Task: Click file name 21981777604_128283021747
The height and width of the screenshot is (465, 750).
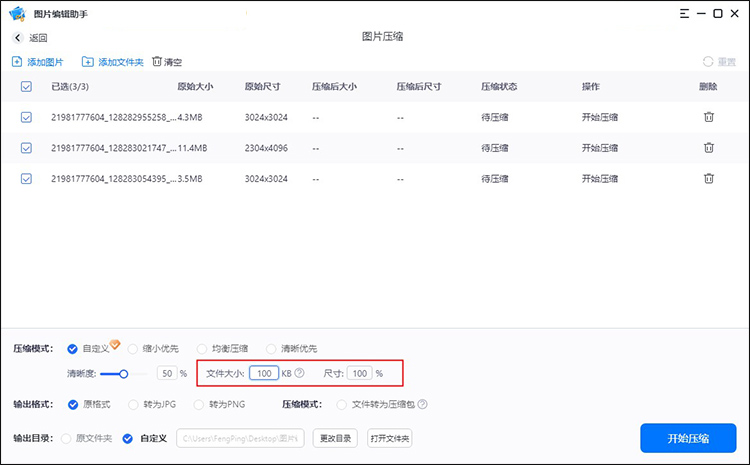Action: 114,148
